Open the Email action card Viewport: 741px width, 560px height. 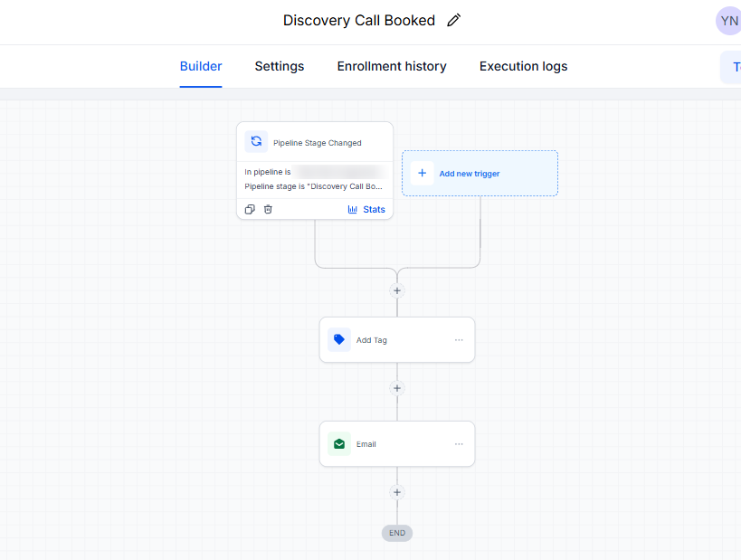point(397,443)
